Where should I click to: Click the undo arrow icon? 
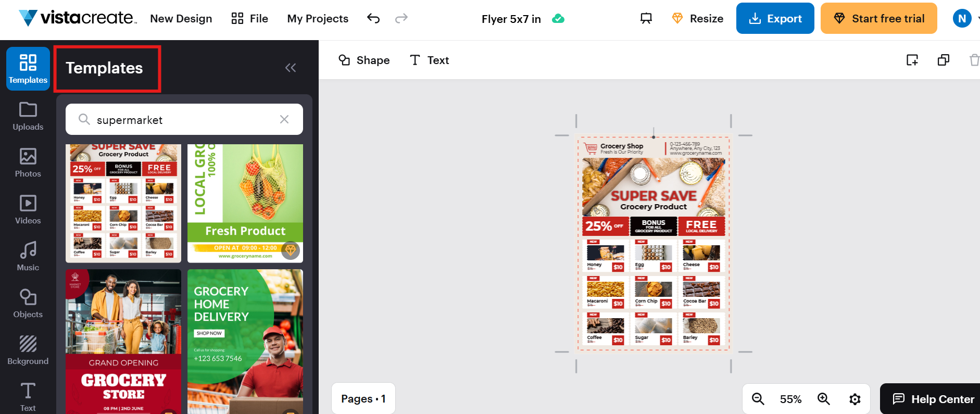[373, 19]
